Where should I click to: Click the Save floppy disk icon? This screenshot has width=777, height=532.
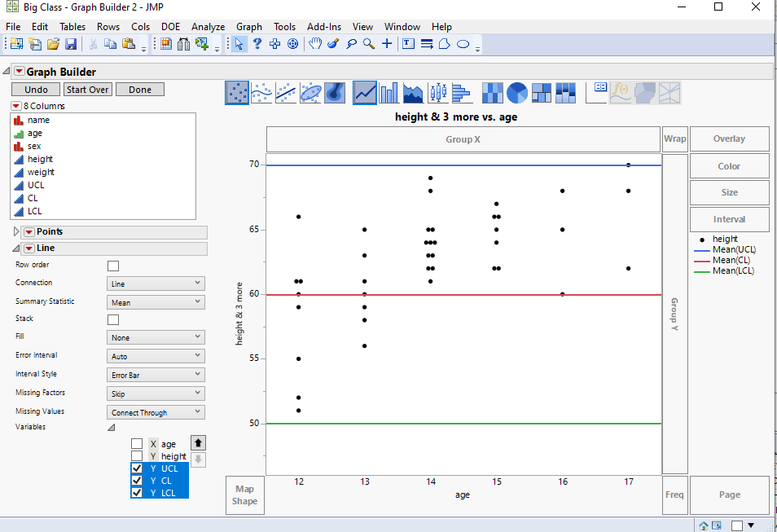(x=71, y=44)
